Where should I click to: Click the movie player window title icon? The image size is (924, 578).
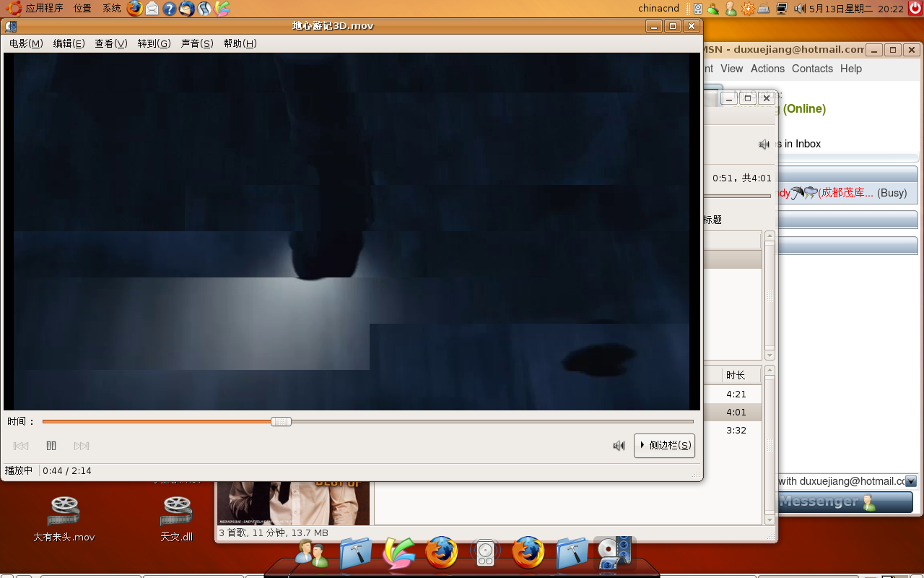point(11,27)
